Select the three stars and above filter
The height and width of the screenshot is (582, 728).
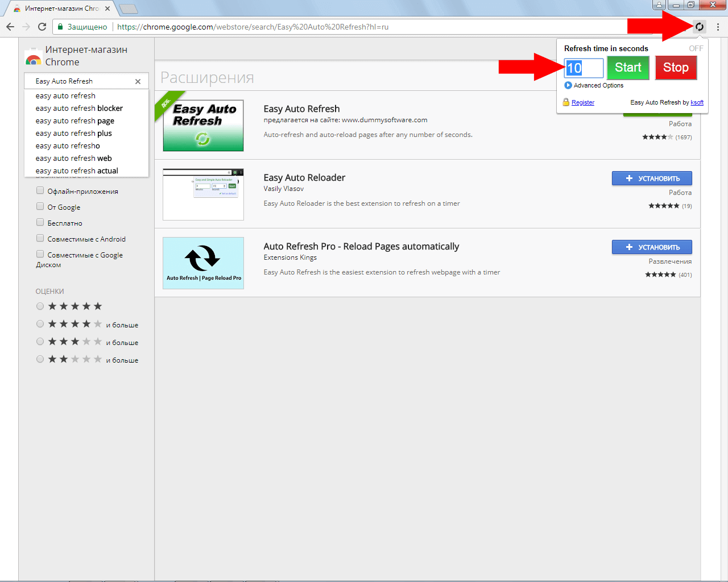[x=40, y=342]
